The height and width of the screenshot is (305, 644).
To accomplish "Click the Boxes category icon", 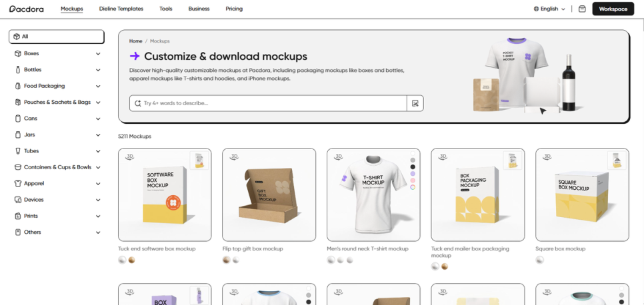I will [17, 53].
